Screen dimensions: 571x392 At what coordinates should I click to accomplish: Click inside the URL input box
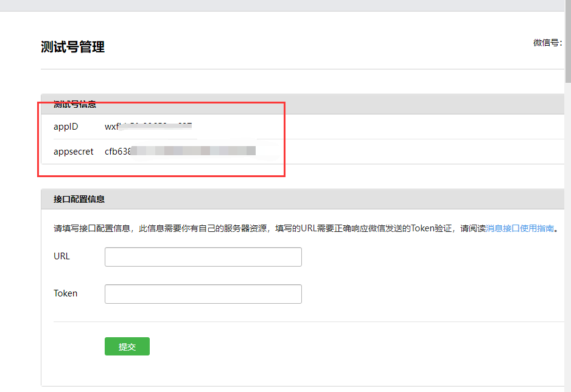[x=202, y=256]
